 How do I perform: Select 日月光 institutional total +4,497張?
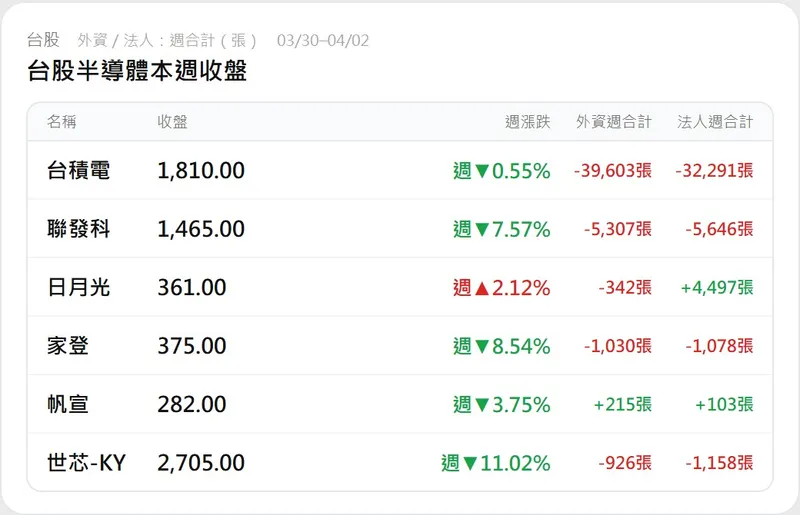717,288
